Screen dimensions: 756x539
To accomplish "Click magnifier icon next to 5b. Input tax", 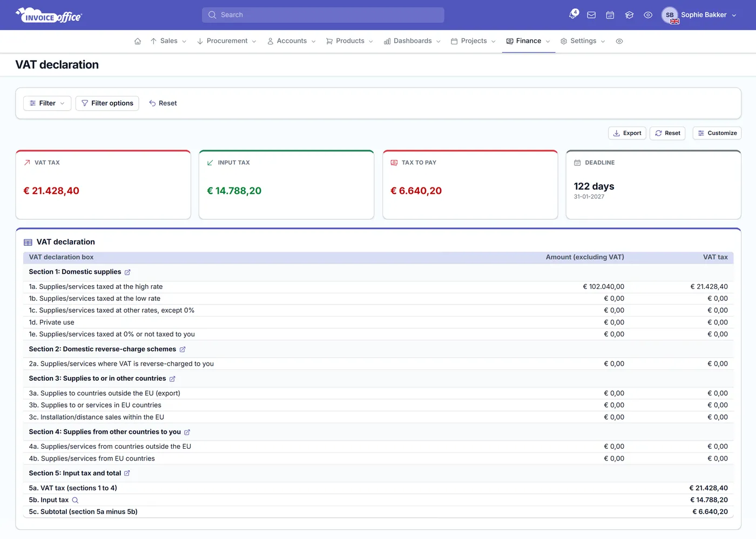I will click(x=75, y=500).
